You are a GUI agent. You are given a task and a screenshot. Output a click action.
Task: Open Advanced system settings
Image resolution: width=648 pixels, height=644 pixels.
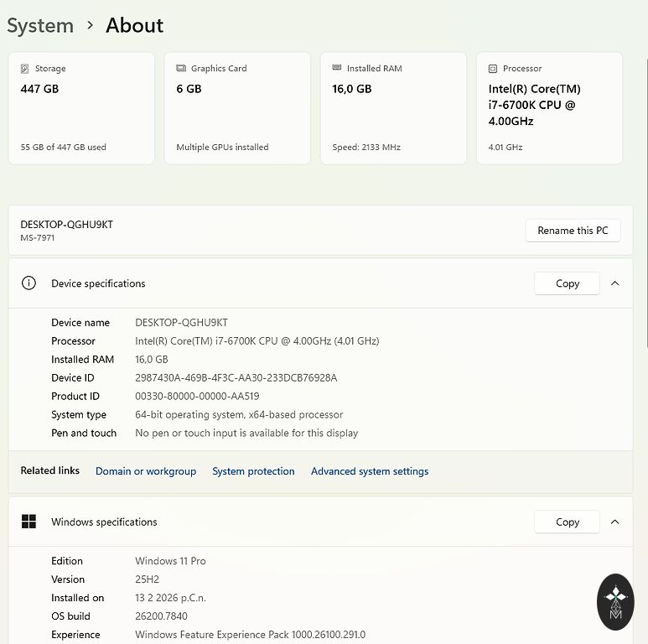click(370, 471)
